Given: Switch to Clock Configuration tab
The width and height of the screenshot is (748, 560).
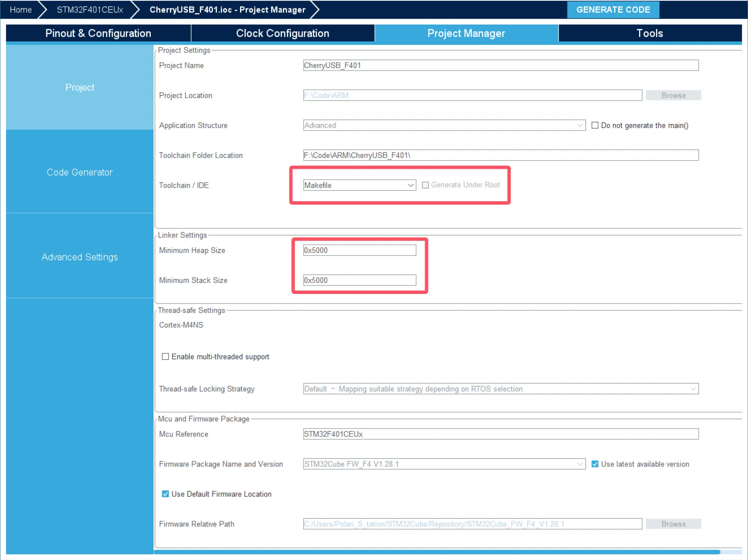Looking at the screenshot, I should pyautogui.click(x=283, y=33).
